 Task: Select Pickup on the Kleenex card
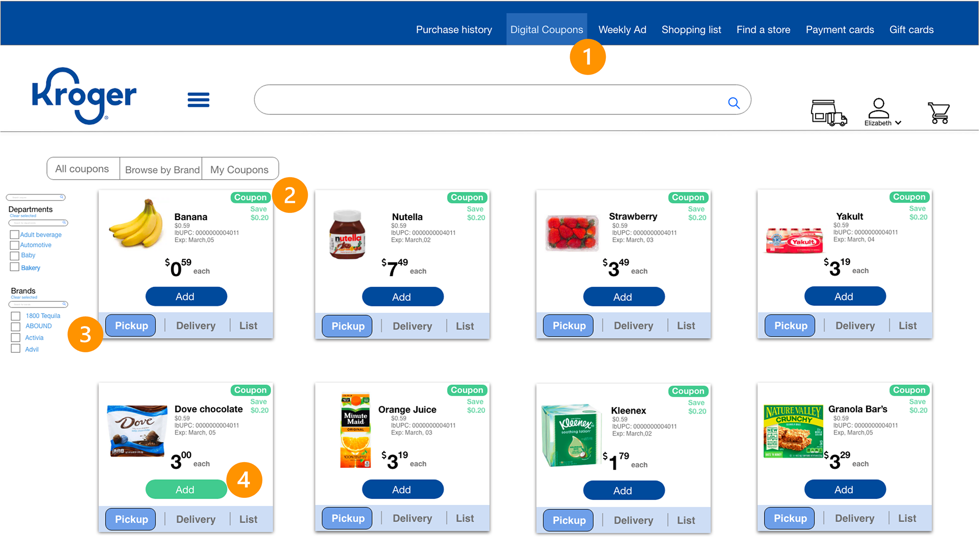[569, 520]
